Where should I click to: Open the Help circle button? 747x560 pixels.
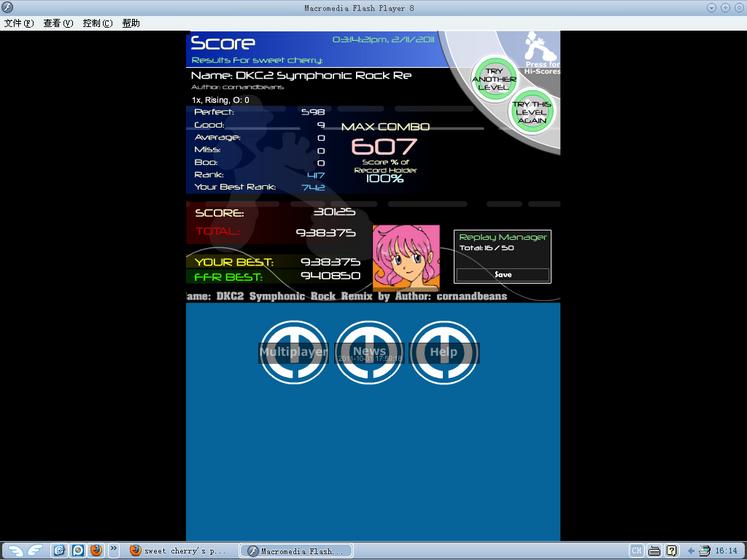pyautogui.click(x=444, y=352)
